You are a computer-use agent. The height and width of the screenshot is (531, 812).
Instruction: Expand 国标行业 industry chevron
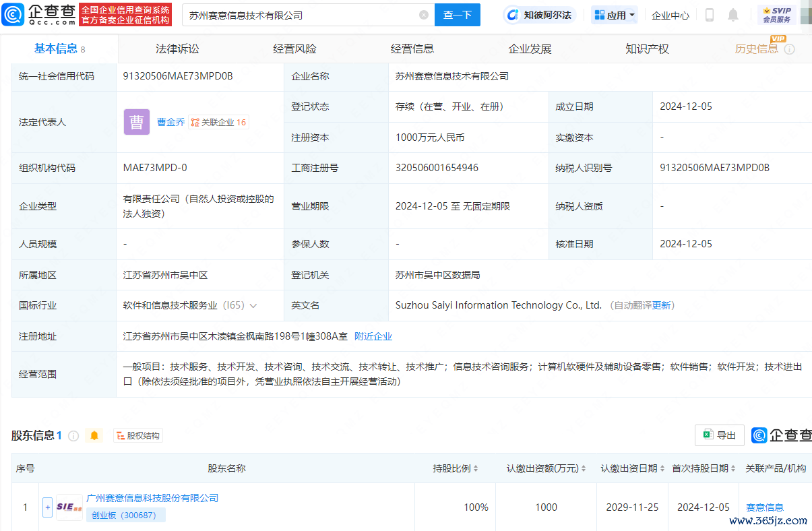point(253,306)
